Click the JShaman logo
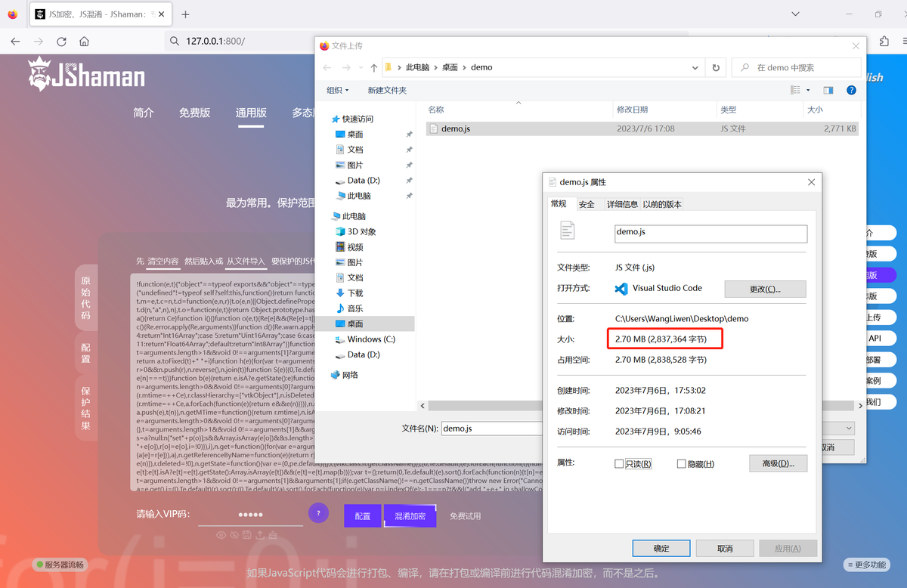 pos(86,74)
